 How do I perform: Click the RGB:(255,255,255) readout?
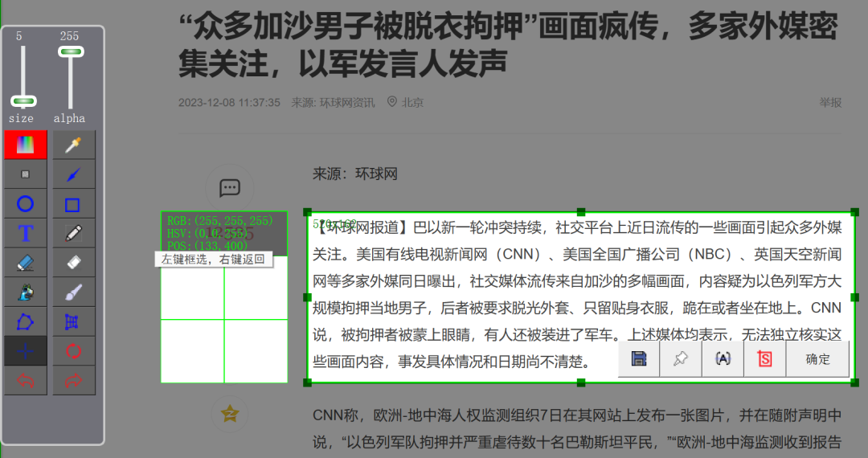[220, 221]
